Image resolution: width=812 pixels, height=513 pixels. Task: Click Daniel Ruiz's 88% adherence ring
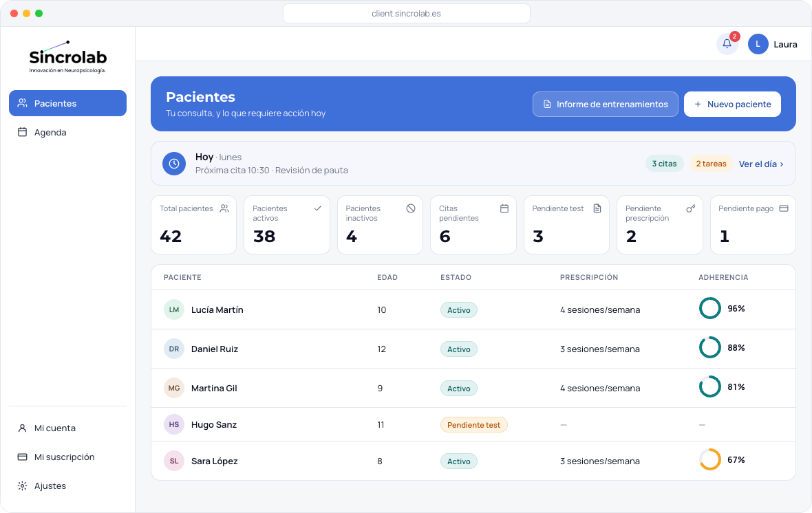pos(710,347)
